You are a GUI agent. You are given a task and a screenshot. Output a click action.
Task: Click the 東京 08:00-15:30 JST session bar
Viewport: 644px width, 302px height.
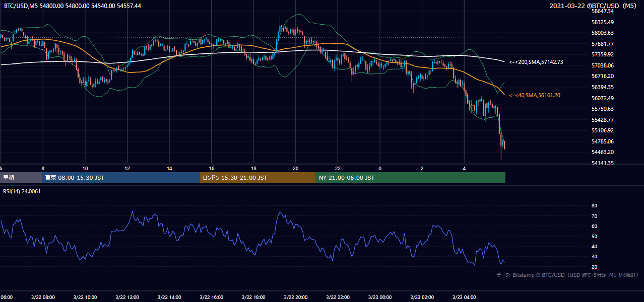[121, 178]
